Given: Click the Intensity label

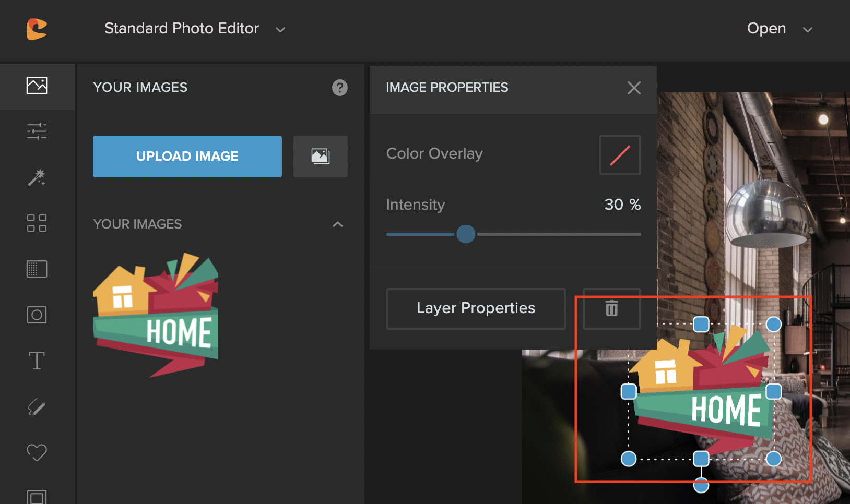Looking at the screenshot, I should tap(416, 205).
